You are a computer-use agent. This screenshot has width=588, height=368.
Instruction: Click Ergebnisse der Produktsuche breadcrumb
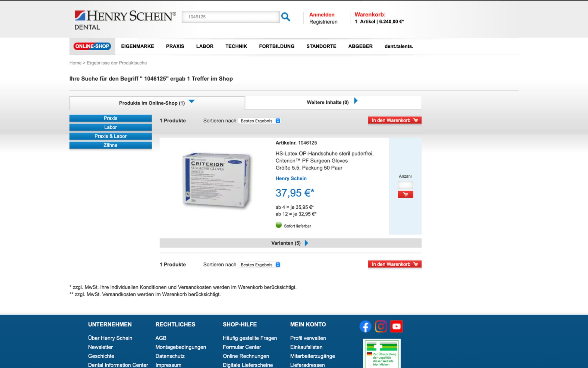117,63
